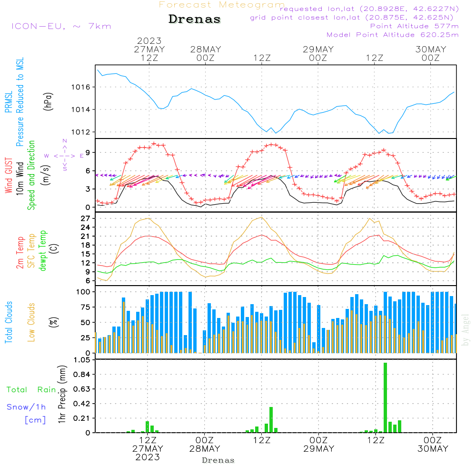476x476 pixels.
Task: Click the requested lon,lat coordinates line
Action: click(369, 9)
